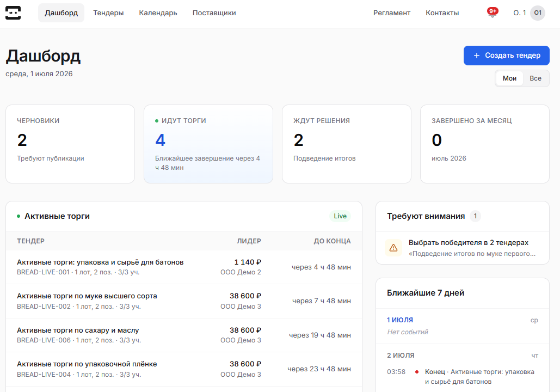Click the Создать тендер button

(x=507, y=56)
